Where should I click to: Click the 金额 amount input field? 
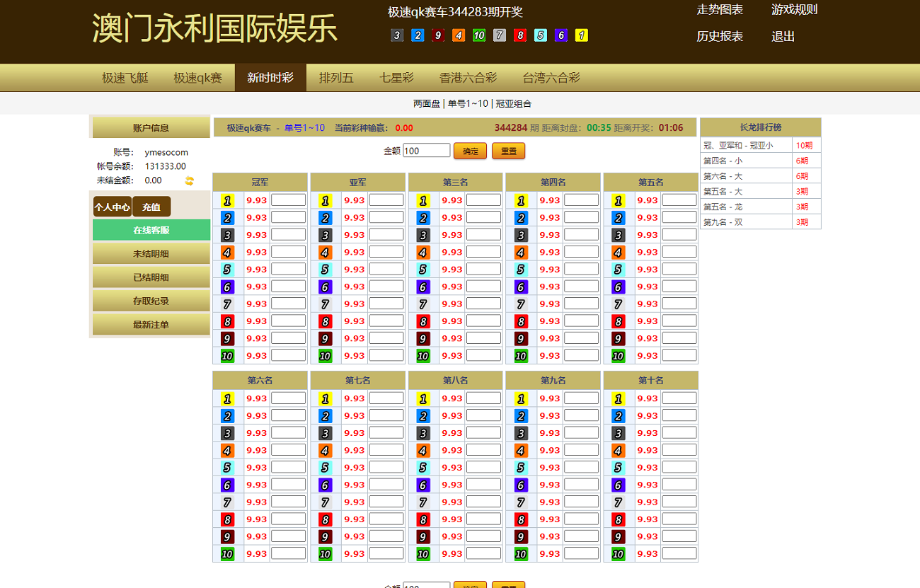(x=426, y=151)
